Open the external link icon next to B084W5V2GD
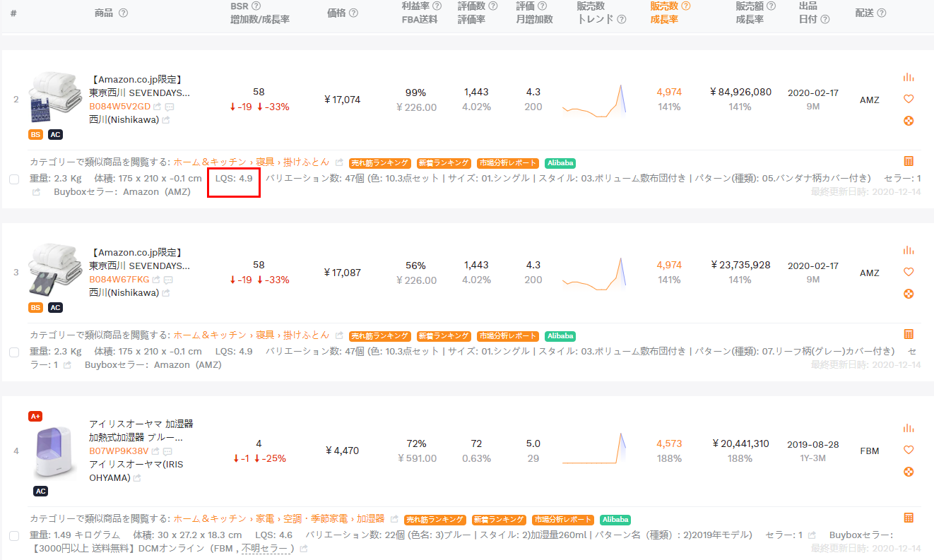Image resolution: width=934 pixels, height=560 pixels. coord(157,107)
